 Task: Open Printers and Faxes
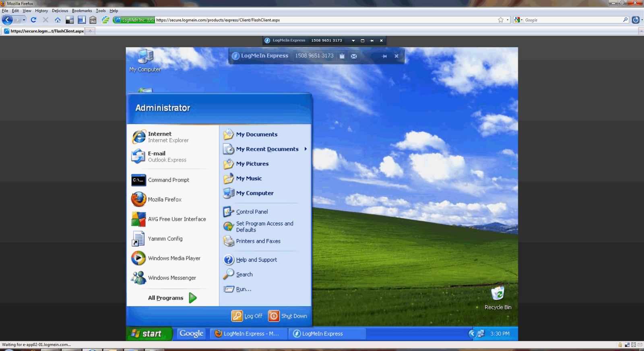252,241
